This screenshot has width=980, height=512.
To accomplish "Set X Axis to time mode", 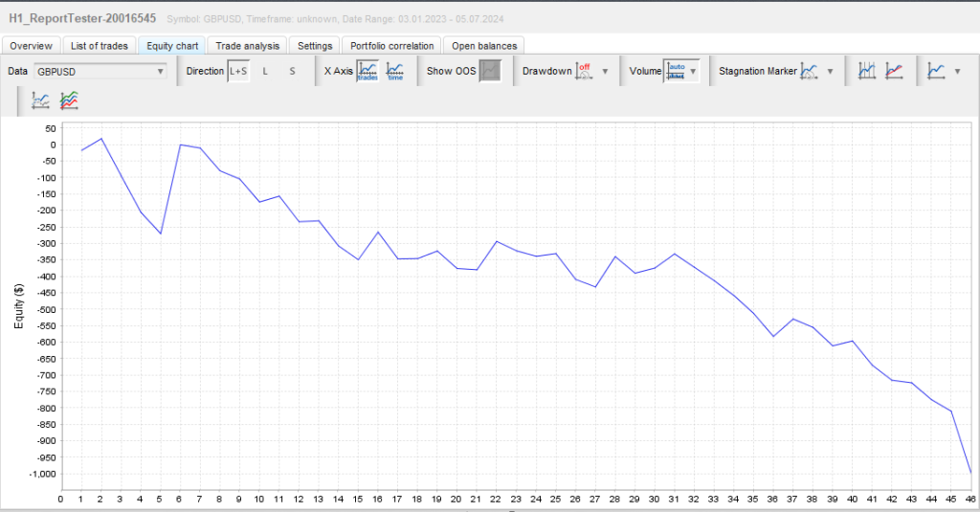I will pos(394,71).
